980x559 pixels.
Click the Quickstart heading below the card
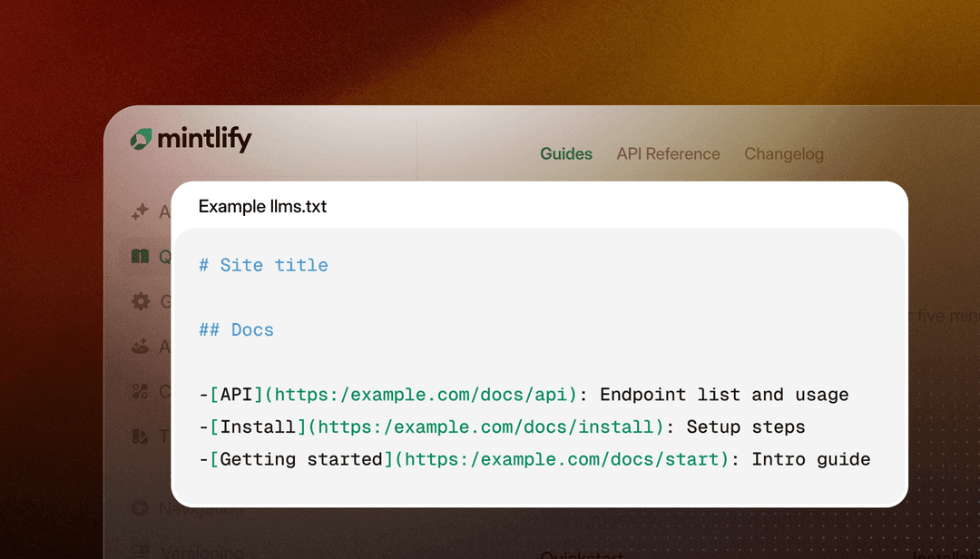581,554
